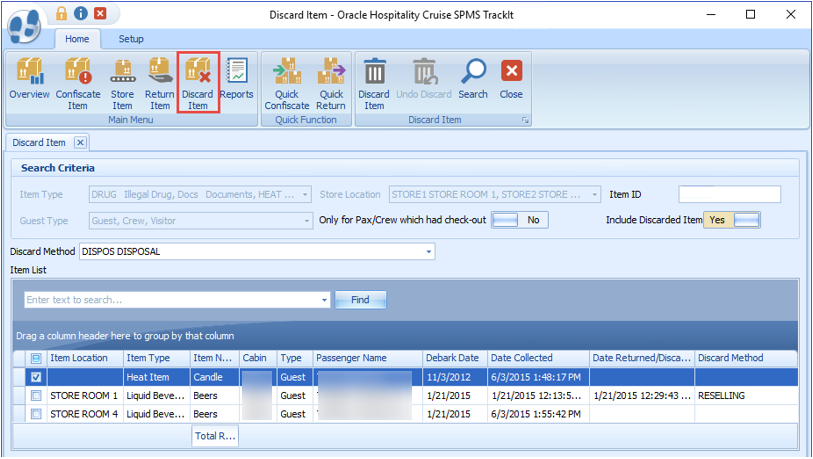This screenshot has width=813, height=459.
Task: Open the Discard Method dropdown
Action: pos(428,252)
